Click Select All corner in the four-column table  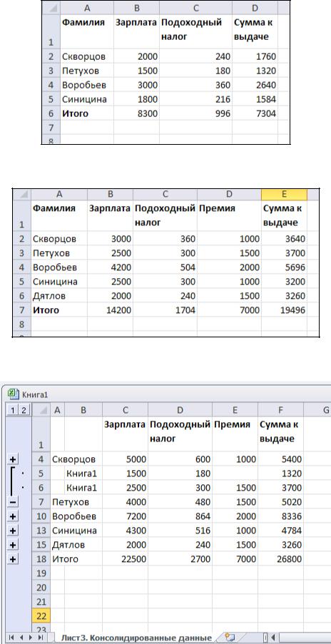point(50,7)
